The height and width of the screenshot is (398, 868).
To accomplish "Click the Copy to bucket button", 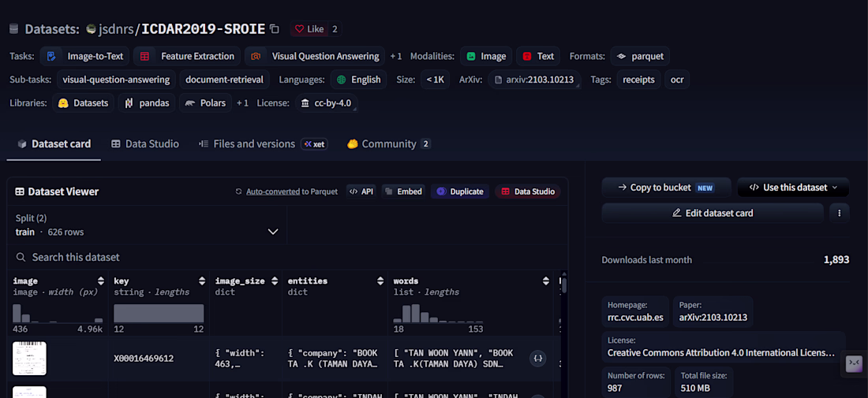I will click(667, 188).
